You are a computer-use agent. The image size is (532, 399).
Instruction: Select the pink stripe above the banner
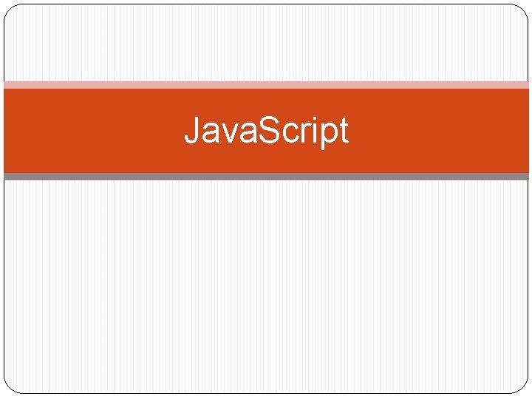[266, 85]
